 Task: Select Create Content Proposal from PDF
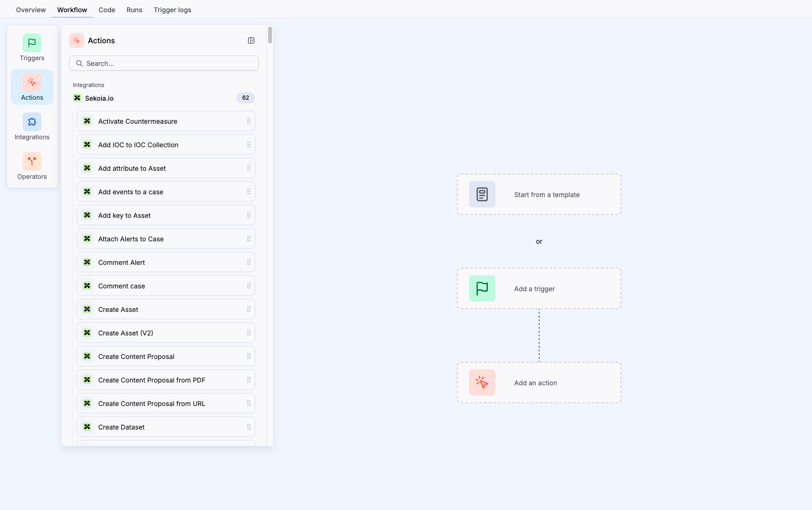tap(166, 380)
